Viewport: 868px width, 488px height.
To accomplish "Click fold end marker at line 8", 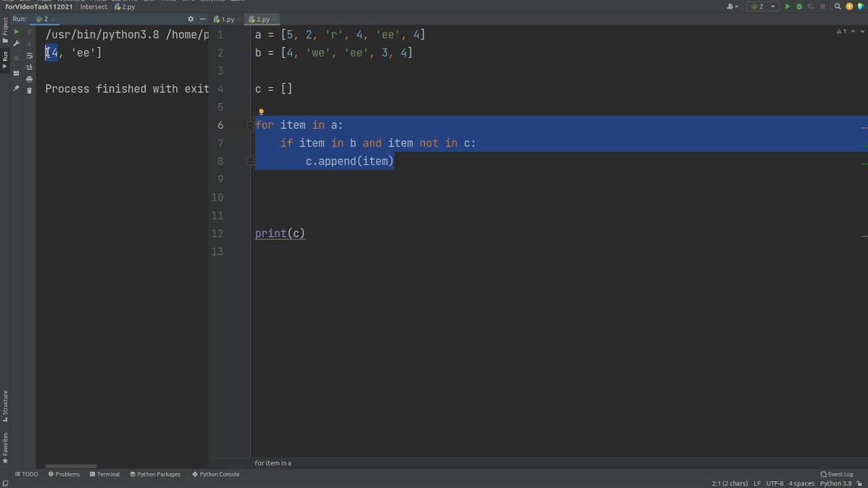I will point(251,161).
